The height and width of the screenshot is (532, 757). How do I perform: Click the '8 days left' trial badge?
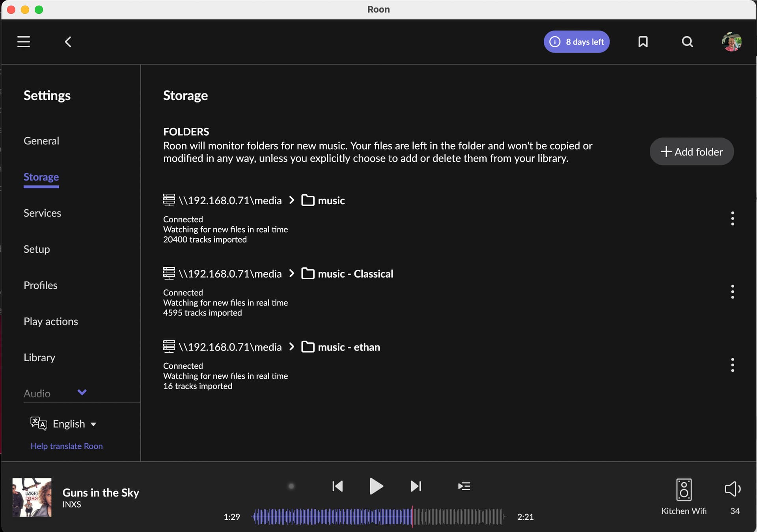point(576,42)
